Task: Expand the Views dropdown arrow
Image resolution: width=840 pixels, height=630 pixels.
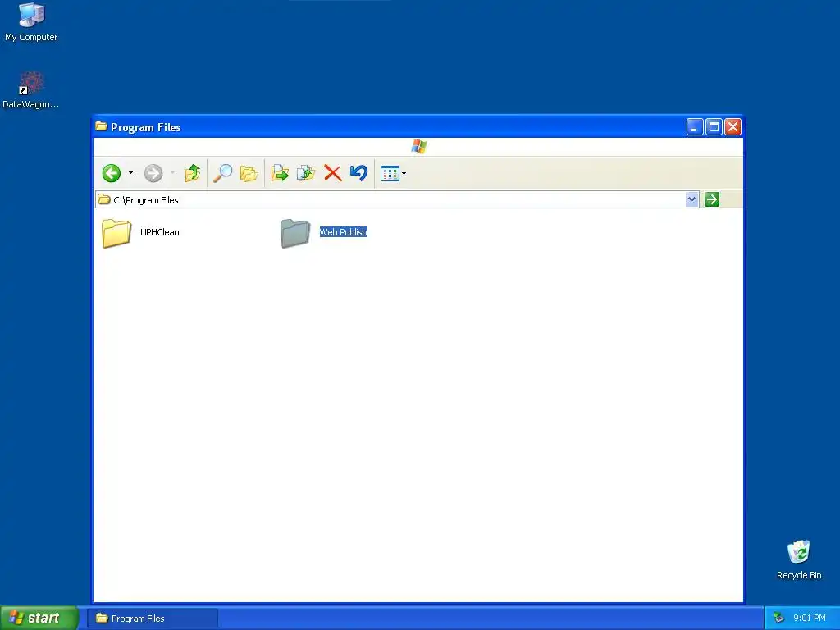Action: (404, 174)
